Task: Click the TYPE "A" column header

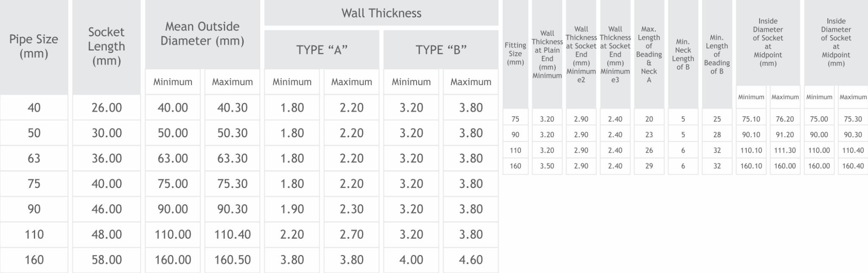Action: tap(322, 50)
